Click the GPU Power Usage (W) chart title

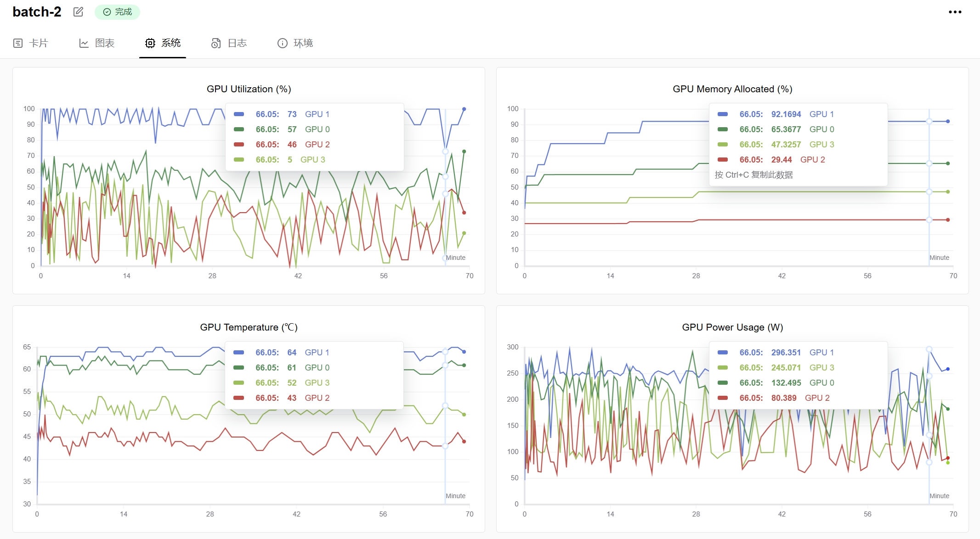tap(732, 327)
